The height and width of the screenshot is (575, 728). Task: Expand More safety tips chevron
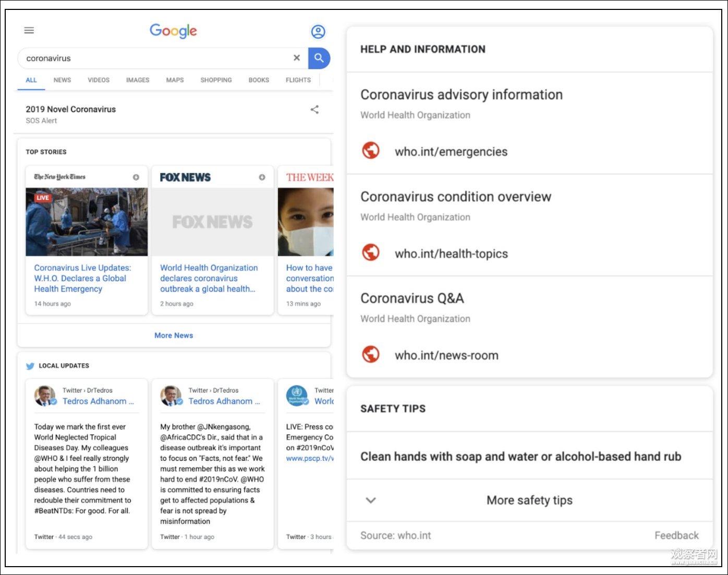coord(371,500)
